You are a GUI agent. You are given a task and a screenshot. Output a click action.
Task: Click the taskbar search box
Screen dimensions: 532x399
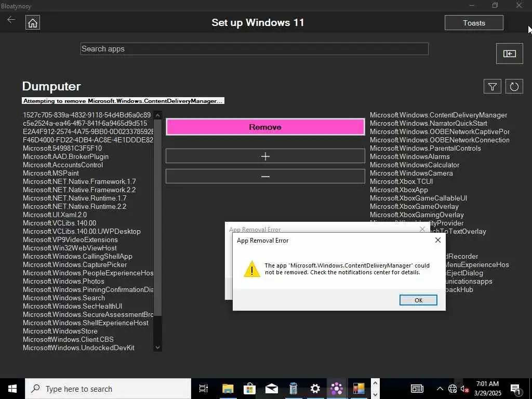(x=108, y=389)
